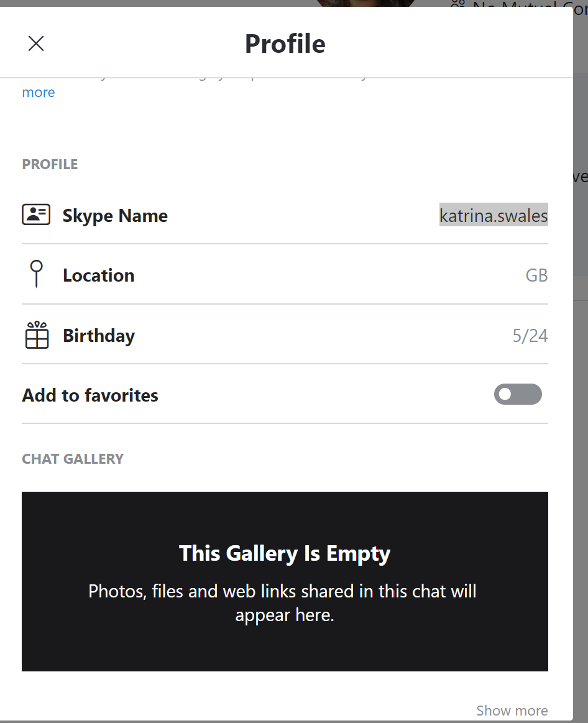Click the Skype Name contact card icon
The width and height of the screenshot is (588, 723).
point(36,215)
